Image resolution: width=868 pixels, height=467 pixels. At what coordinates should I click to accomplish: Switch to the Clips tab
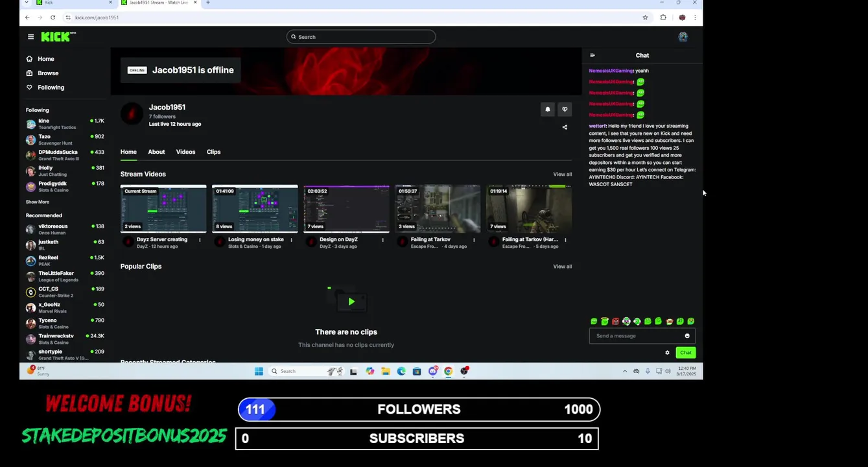pos(213,152)
